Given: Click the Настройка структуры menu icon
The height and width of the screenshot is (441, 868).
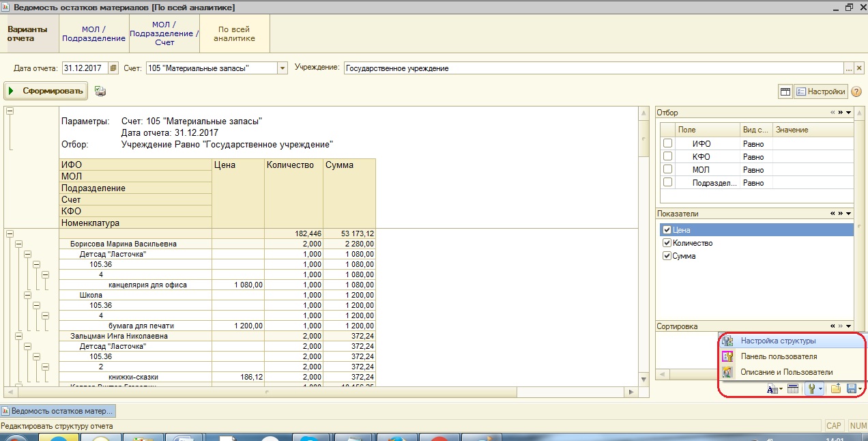Looking at the screenshot, I should point(728,341).
